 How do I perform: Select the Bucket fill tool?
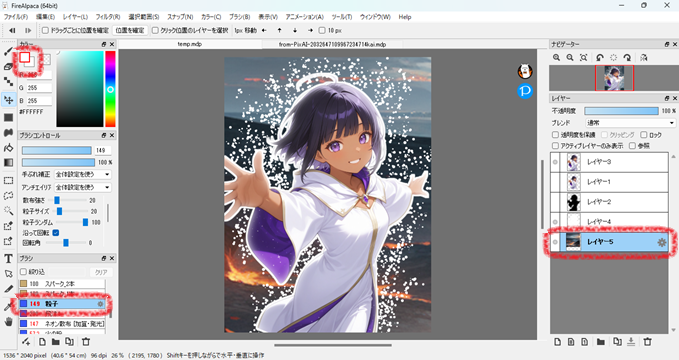coord(8,148)
